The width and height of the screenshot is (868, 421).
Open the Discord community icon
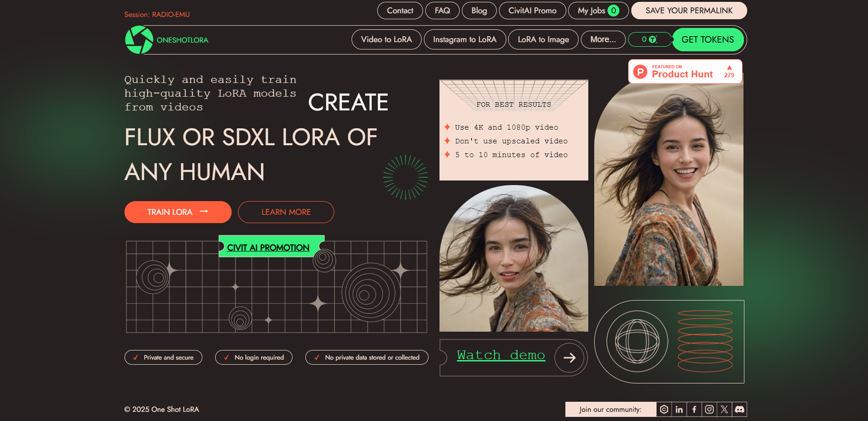[x=739, y=409]
